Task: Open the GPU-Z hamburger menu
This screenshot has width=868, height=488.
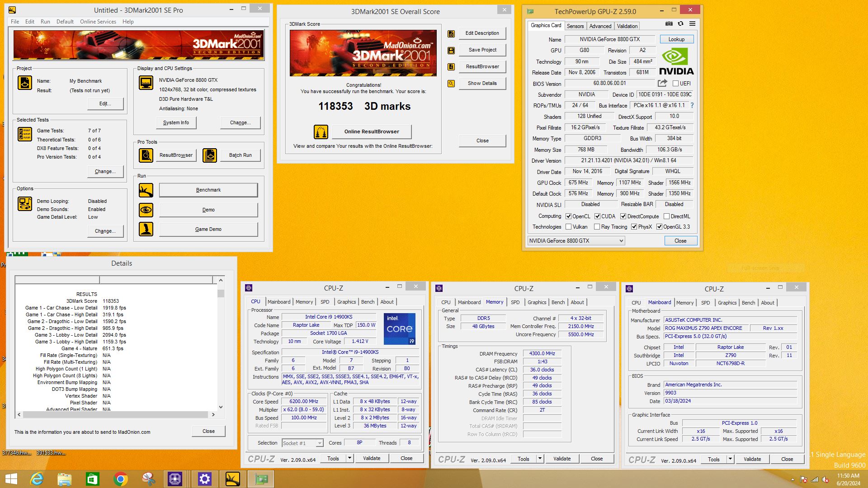Action: coord(692,24)
